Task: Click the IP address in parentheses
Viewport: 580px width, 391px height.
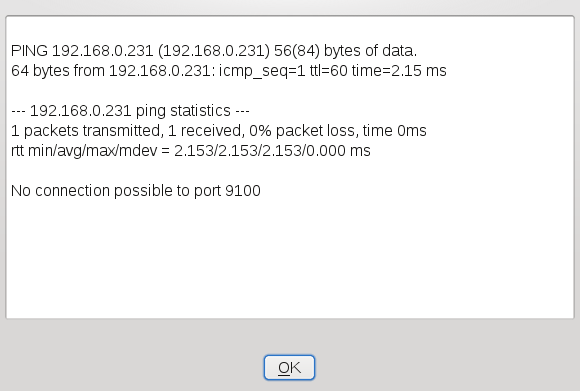Action: click(x=214, y=51)
